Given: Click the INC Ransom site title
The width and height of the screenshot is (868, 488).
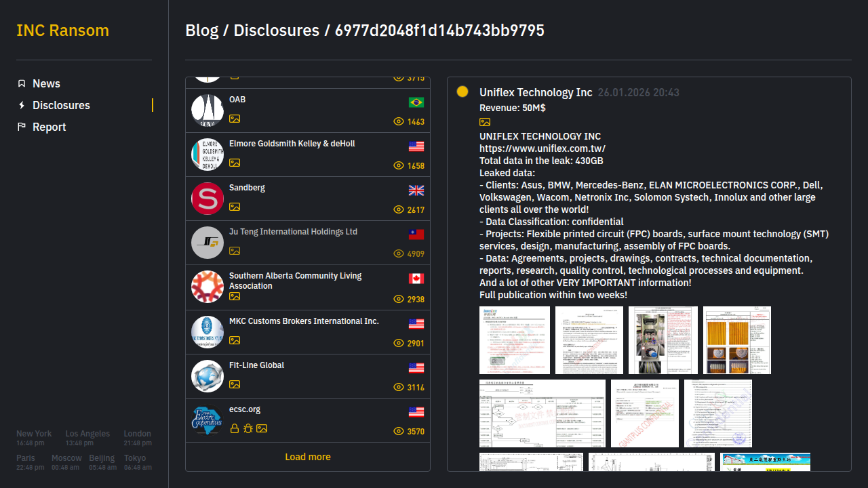Looking at the screenshot, I should click(62, 30).
